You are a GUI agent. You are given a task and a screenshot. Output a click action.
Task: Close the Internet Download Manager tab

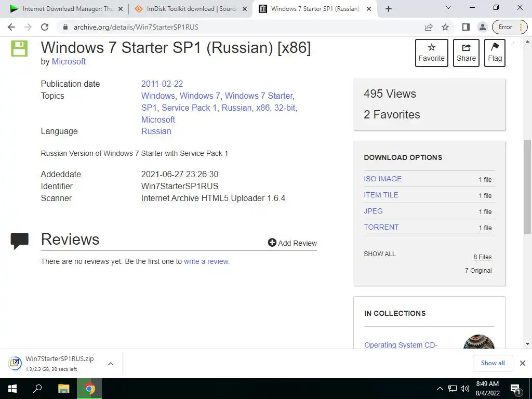click(120, 9)
